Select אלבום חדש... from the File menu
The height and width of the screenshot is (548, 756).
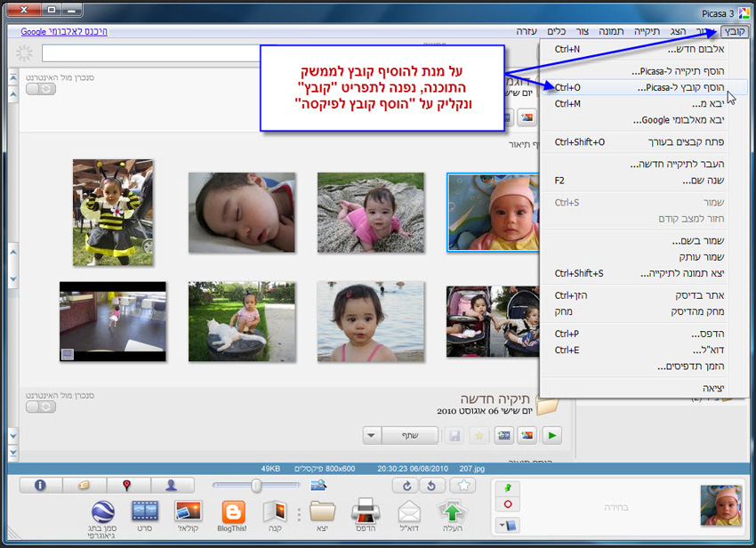(x=643, y=49)
